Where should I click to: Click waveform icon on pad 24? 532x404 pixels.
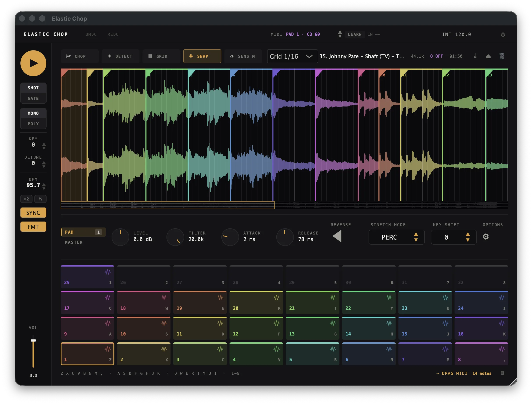(501, 298)
